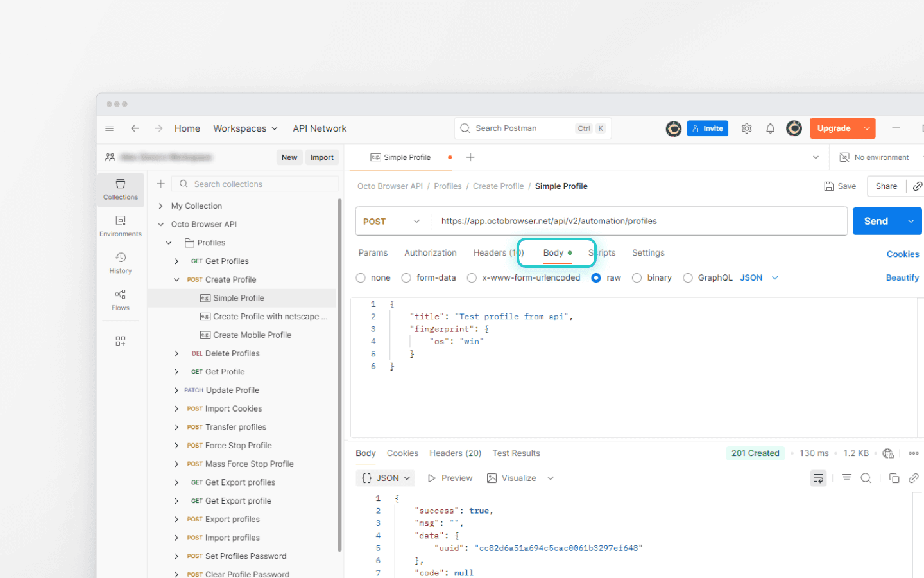Click the no environment icon

coord(844,157)
